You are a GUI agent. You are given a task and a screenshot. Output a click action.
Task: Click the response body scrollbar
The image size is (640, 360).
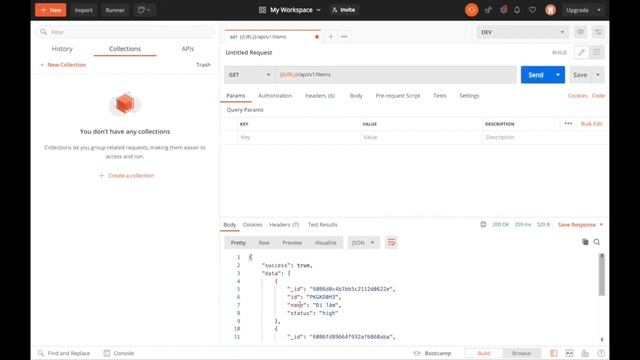[602, 275]
